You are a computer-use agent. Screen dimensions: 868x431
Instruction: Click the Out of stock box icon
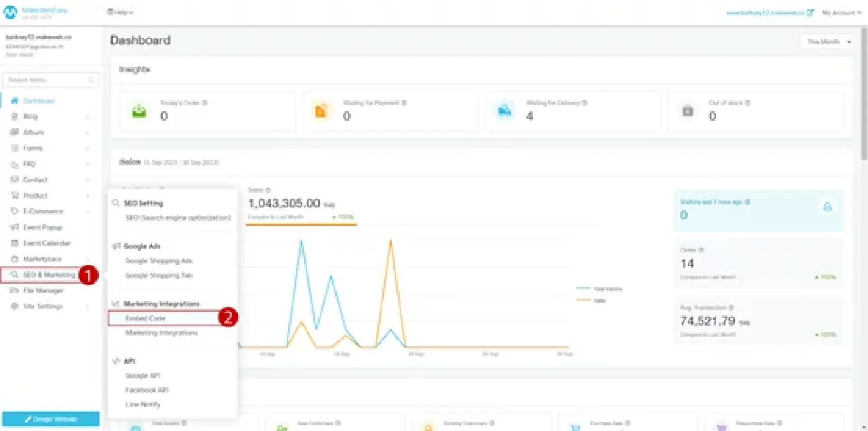click(688, 111)
